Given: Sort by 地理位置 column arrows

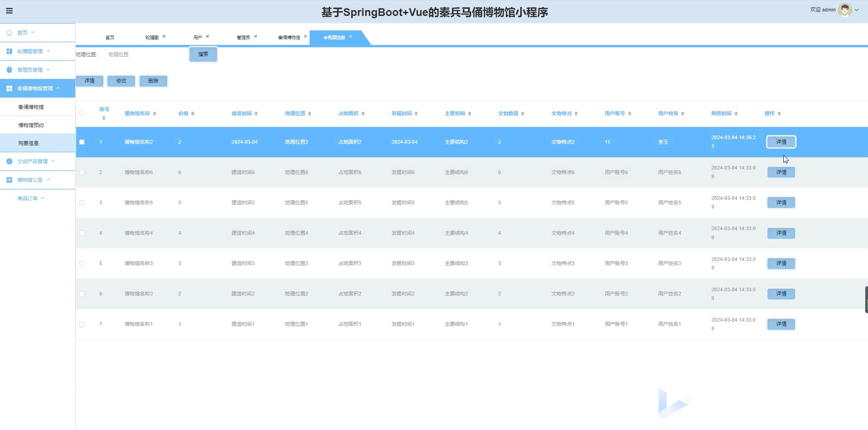Looking at the screenshot, I should coord(310,114).
